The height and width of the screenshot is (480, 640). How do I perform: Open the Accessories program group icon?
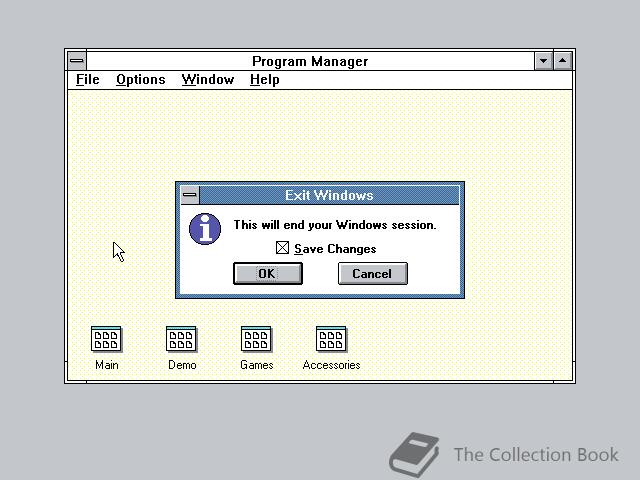click(x=331, y=339)
